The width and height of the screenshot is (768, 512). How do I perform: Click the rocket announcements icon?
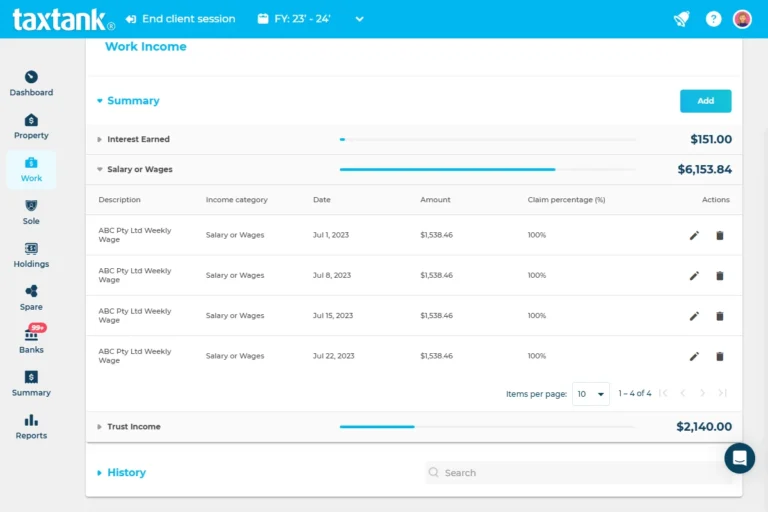(x=682, y=19)
